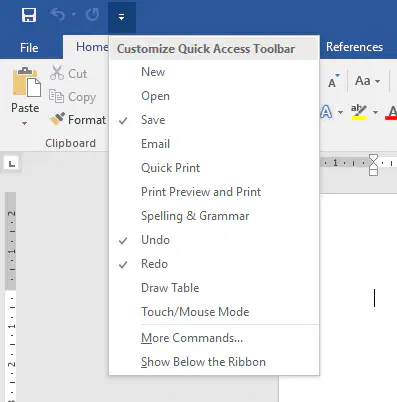
Task: Open the Change Case dropdown arrow
Action: 377,81
